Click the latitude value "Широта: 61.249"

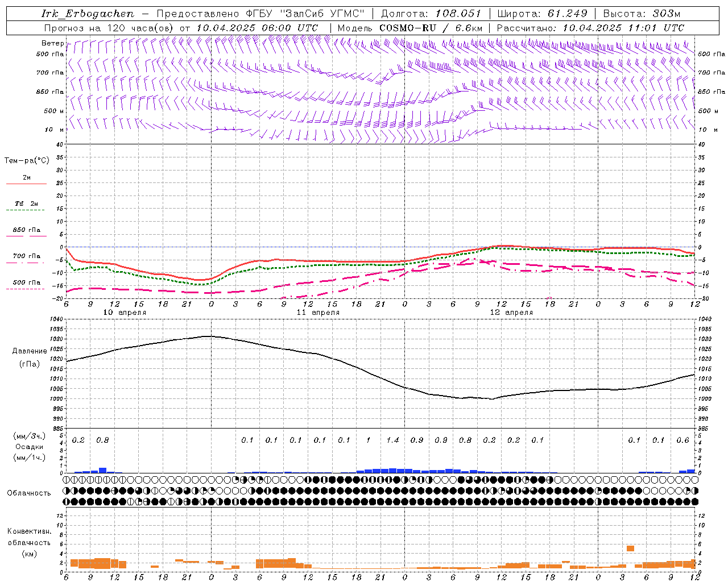click(542, 14)
